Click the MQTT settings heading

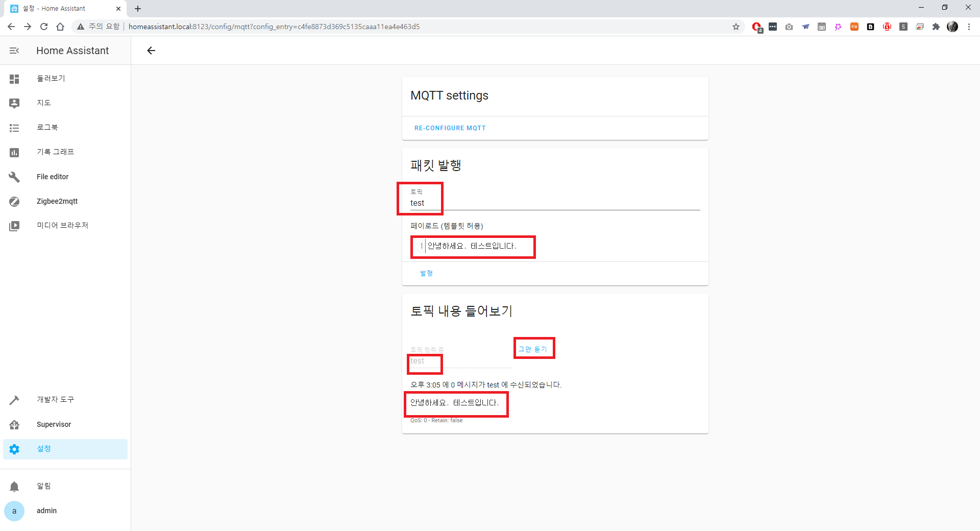pyautogui.click(x=450, y=95)
